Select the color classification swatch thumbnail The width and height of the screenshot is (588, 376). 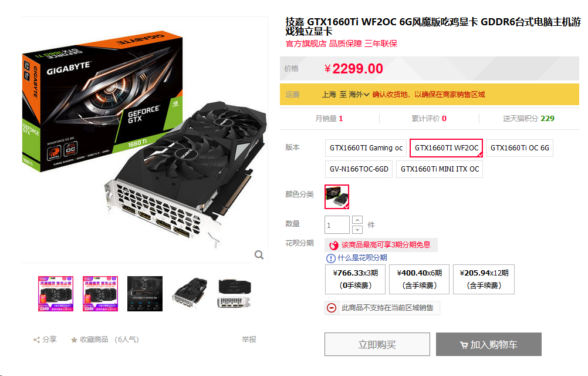(x=337, y=197)
